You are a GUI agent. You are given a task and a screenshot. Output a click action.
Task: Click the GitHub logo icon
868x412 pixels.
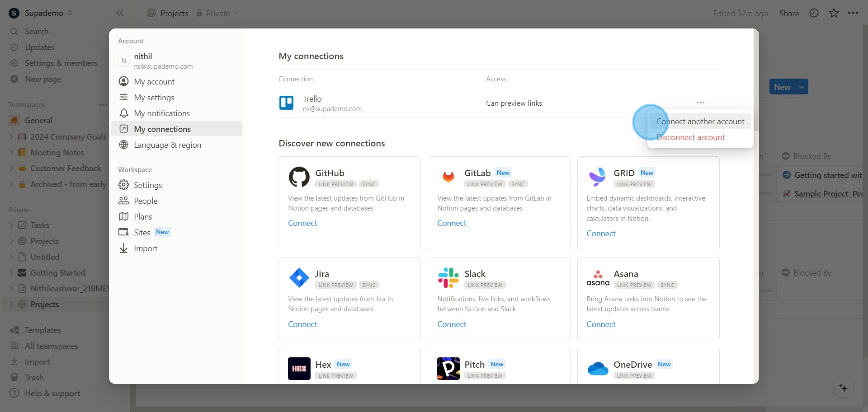(299, 177)
